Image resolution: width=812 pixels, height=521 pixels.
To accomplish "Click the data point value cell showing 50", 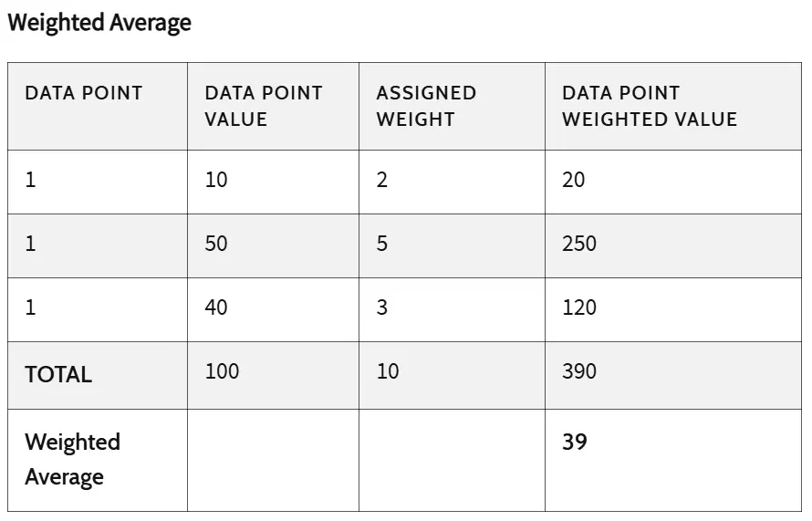I will [x=216, y=244].
